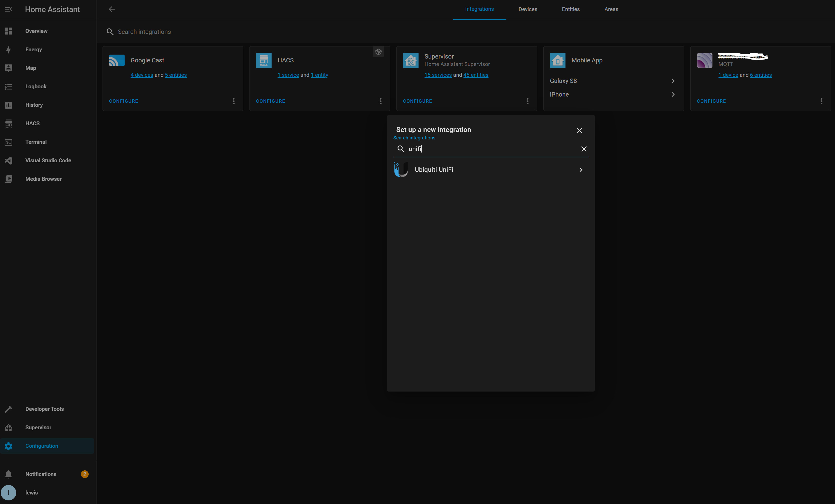Click CONFIGURE on Google Cast card
The width and height of the screenshot is (835, 504).
pos(123,101)
